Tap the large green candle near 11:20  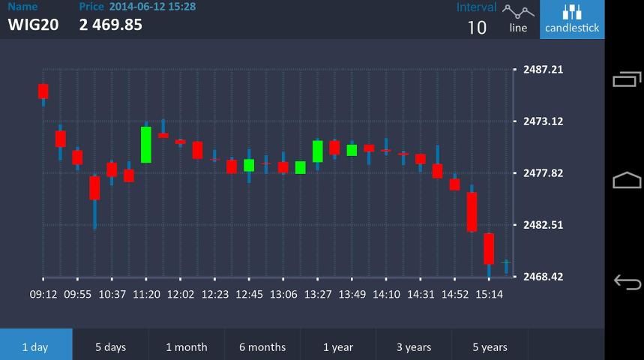click(146, 144)
